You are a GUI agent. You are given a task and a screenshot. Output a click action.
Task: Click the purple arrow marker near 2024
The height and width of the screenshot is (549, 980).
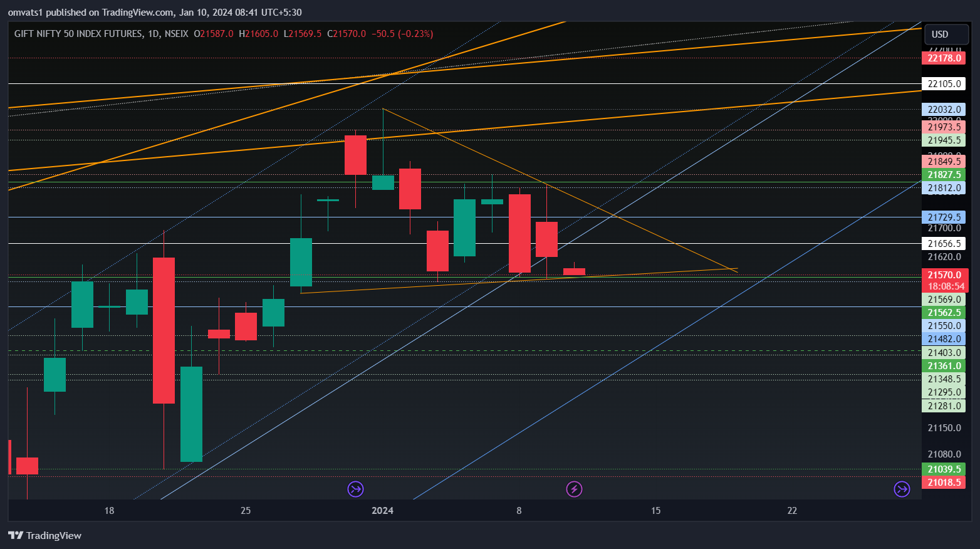click(355, 489)
